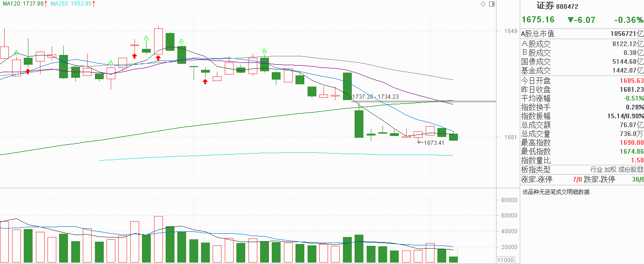This screenshot has width=644, height=264.
Task: Click the diamond marker icon above the chart
Action: (x=483, y=4)
